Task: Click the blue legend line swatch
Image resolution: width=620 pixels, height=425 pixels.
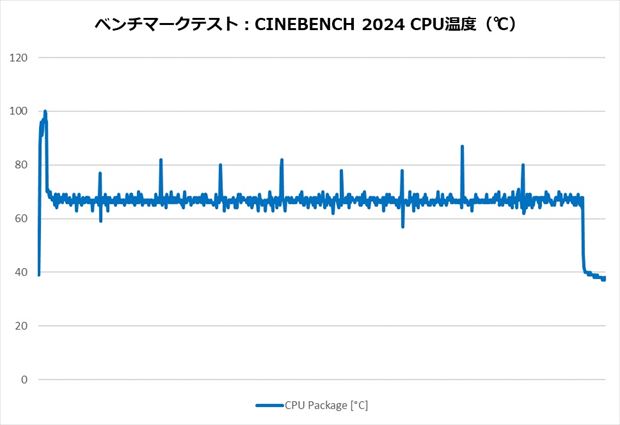Action: (x=270, y=405)
